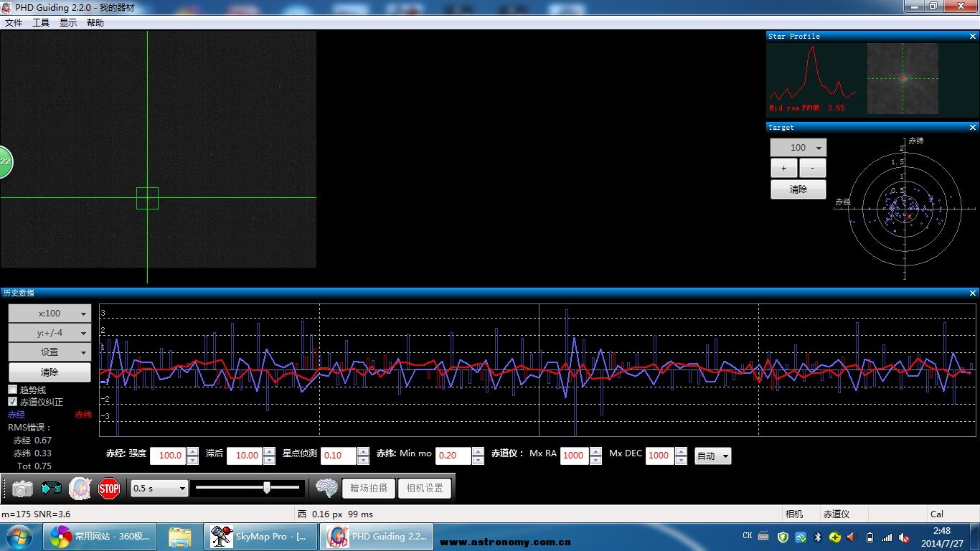Open the 设置 dropdown in history panel

point(50,352)
